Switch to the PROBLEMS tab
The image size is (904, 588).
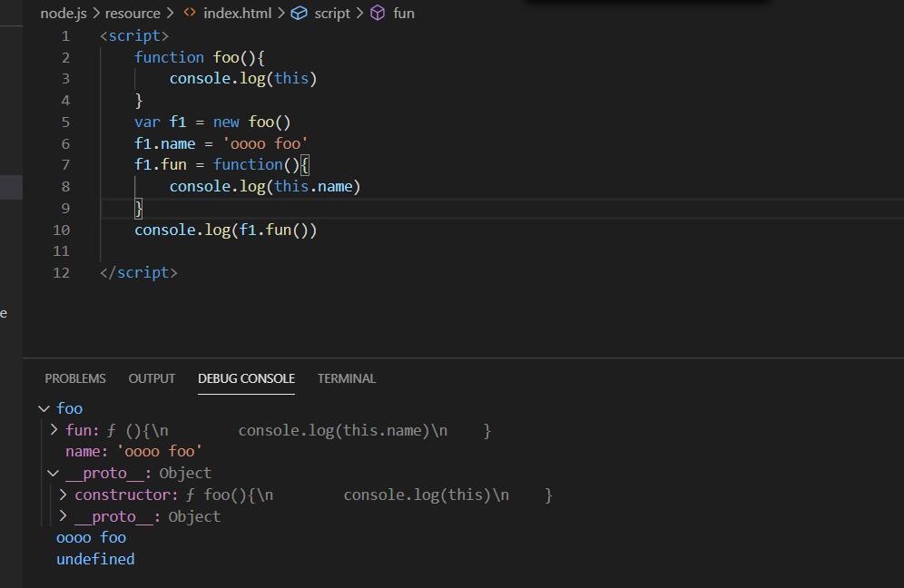(x=75, y=378)
